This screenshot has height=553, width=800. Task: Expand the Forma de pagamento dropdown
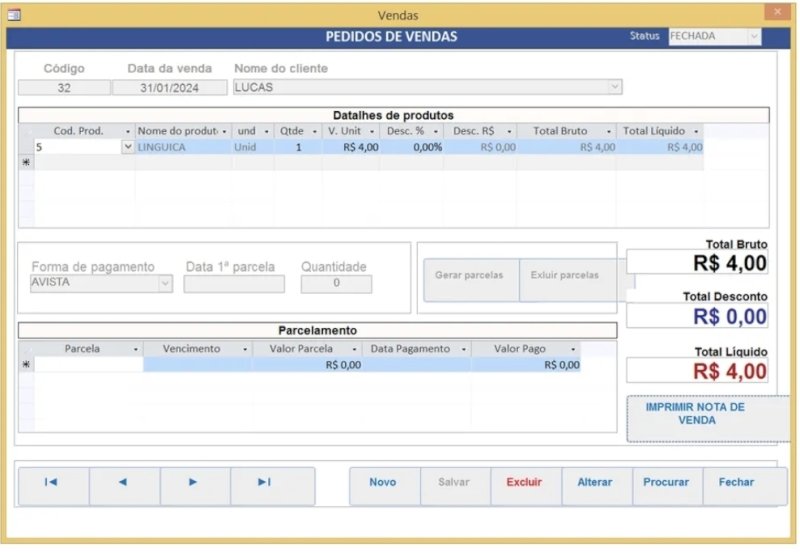pos(165,284)
